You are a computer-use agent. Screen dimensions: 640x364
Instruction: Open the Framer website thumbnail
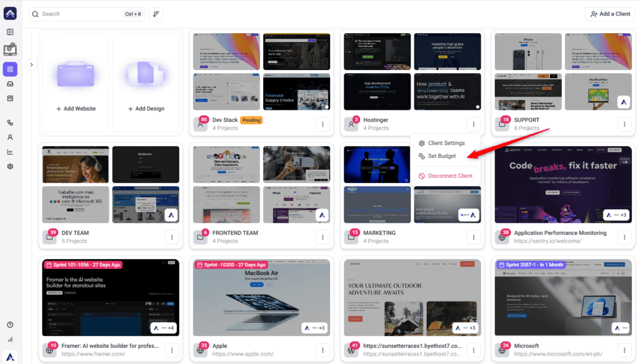[111, 298]
